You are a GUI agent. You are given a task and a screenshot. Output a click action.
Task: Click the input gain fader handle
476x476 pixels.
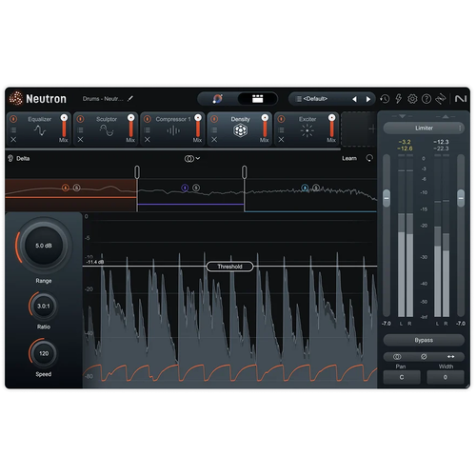click(x=387, y=198)
